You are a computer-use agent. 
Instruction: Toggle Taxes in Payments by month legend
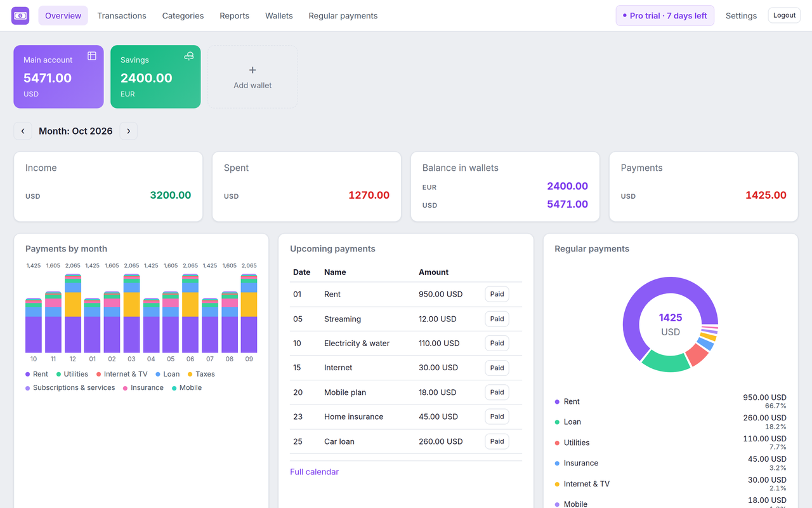(201, 374)
